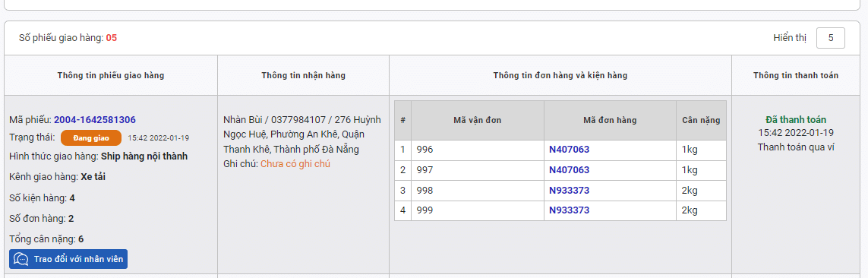Click Thông tin đơn hàng và kiện hàng header

pyautogui.click(x=560, y=75)
